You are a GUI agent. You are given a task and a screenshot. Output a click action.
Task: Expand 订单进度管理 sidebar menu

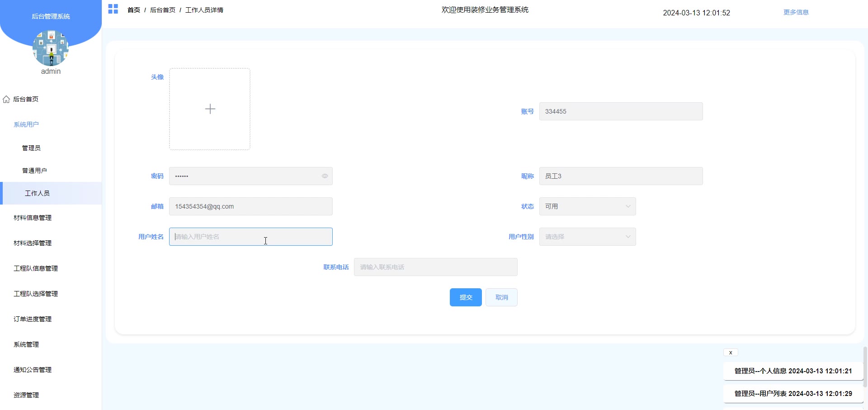[51, 319]
